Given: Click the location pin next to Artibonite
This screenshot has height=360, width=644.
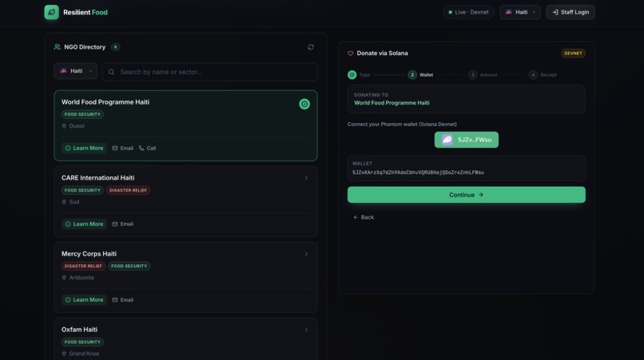Looking at the screenshot, I should pyautogui.click(x=64, y=278).
